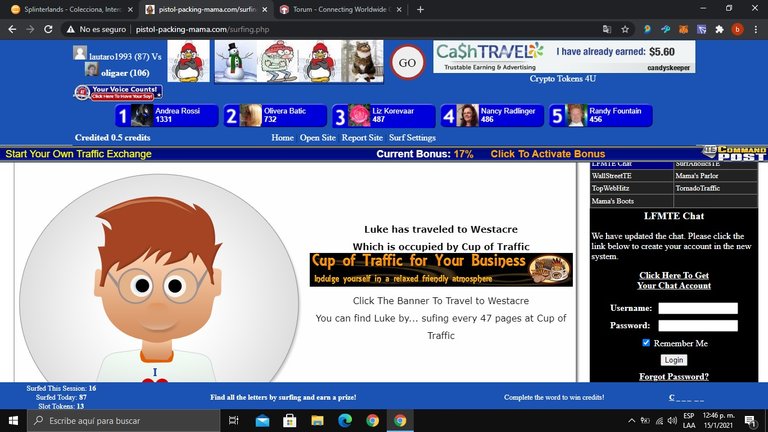
Task: Focus the chat Password field
Action: 698,325
